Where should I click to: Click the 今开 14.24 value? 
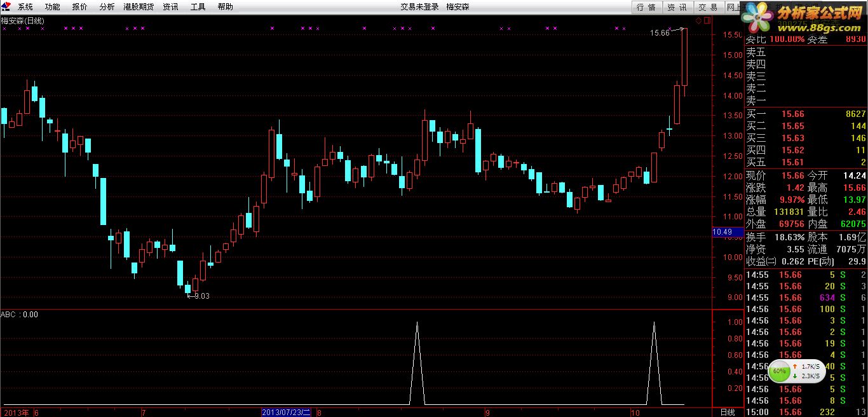(x=854, y=175)
